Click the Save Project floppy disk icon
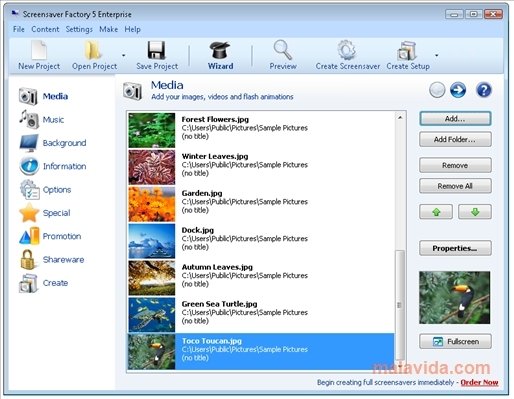 pos(156,51)
